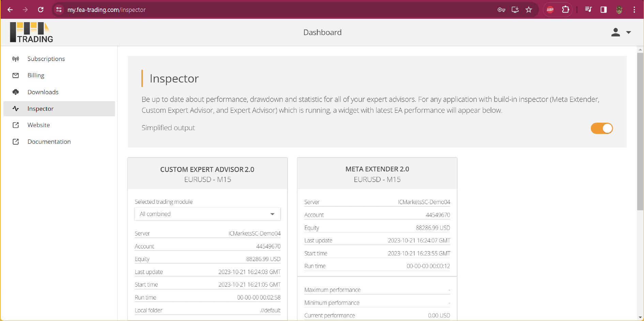Click the Dashboard title text
The height and width of the screenshot is (321, 644).
pyautogui.click(x=322, y=32)
